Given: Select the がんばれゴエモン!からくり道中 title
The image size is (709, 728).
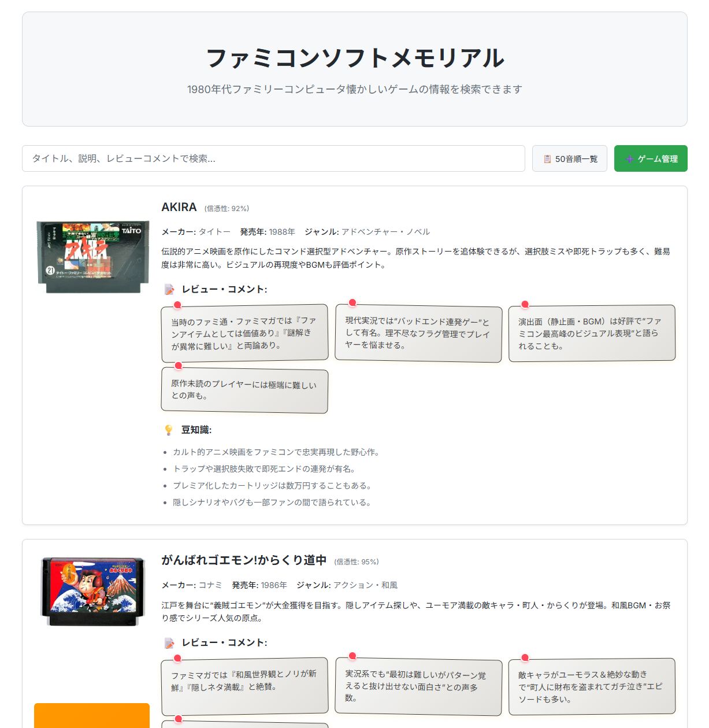Looking at the screenshot, I should click(x=244, y=560).
